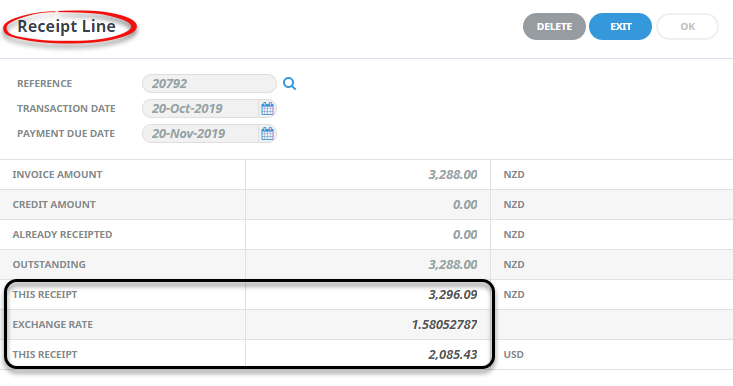Viewport: 733px width, 386px height.
Task: Open the Payment Due Date calendar picker
Action: click(267, 134)
